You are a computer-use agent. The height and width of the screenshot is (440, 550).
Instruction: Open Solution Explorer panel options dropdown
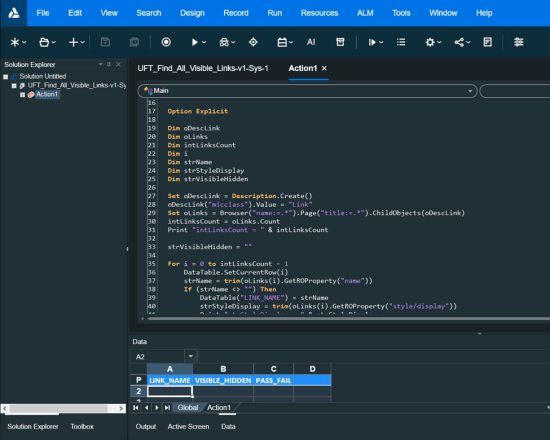[101, 64]
